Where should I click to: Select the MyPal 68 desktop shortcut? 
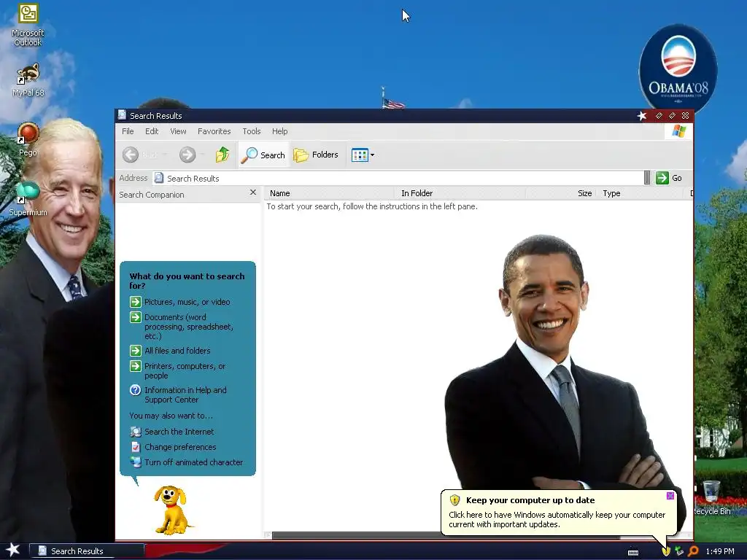28,80
